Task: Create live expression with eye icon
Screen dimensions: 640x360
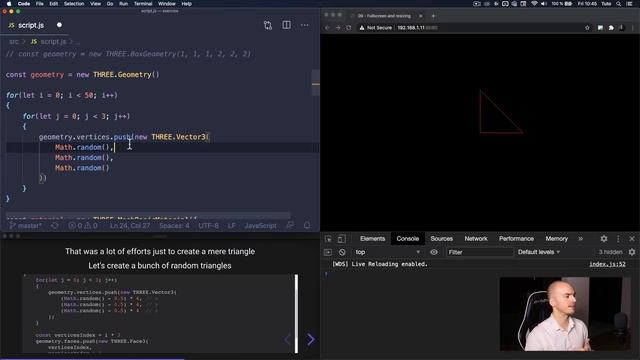Action: click(434, 252)
